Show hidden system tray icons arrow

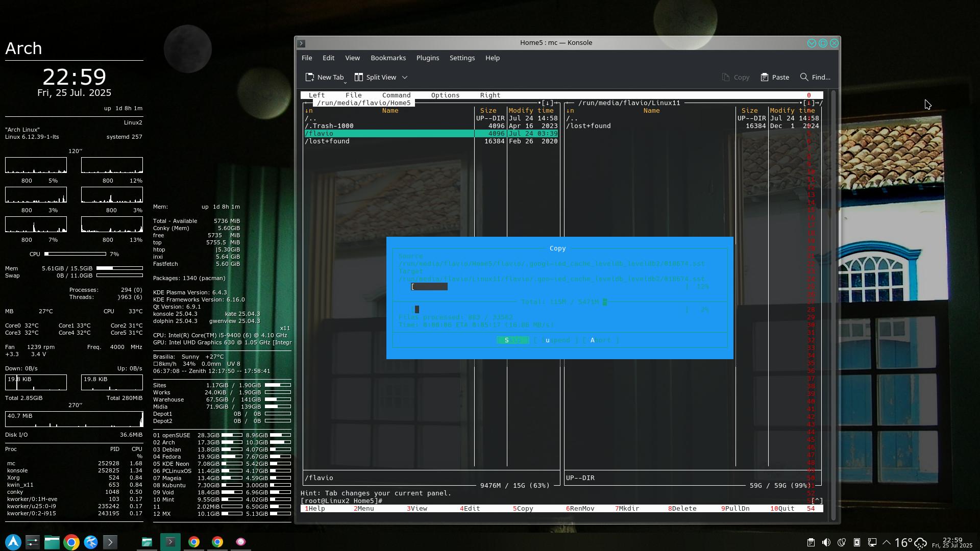click(887, 542)
